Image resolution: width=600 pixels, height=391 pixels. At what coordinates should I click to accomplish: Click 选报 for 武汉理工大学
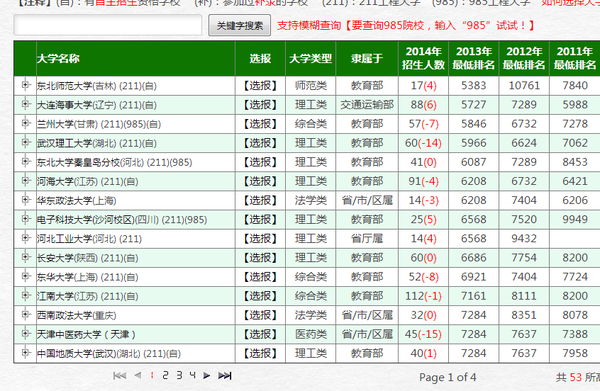click(260, 143)
